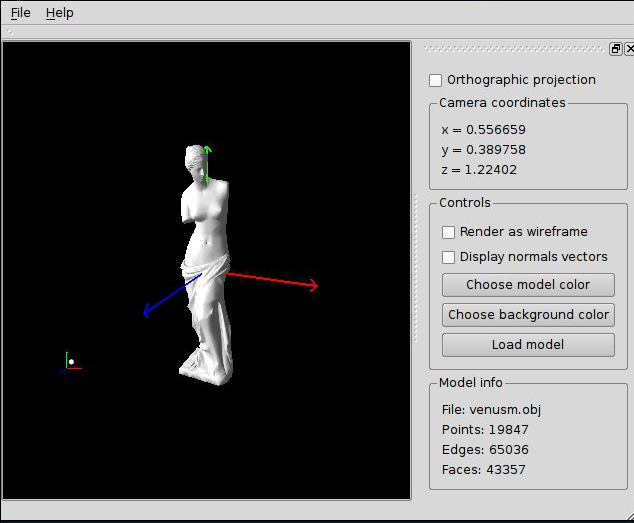Click the toolbar grip handle below the menu

pyautogui.click(x=10, y=32)
